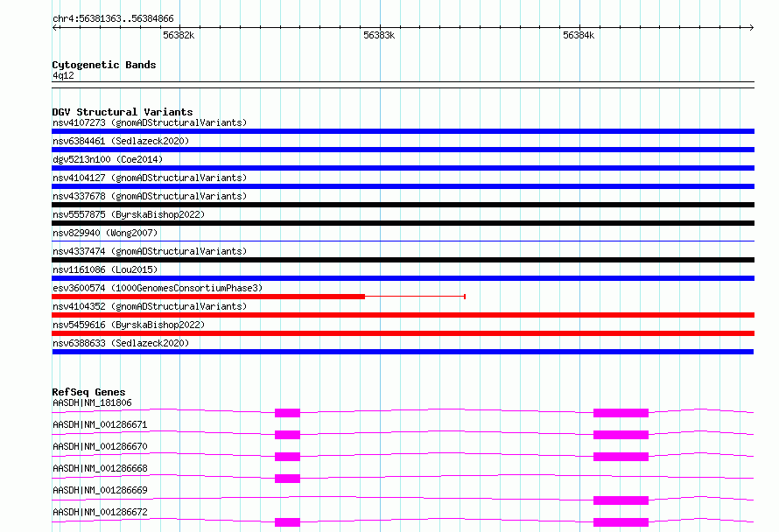Image resolution: width=779 pixels, height=532 pixels.
Task: Click the right arrow on the ruler
Action: tap(751, 28)
